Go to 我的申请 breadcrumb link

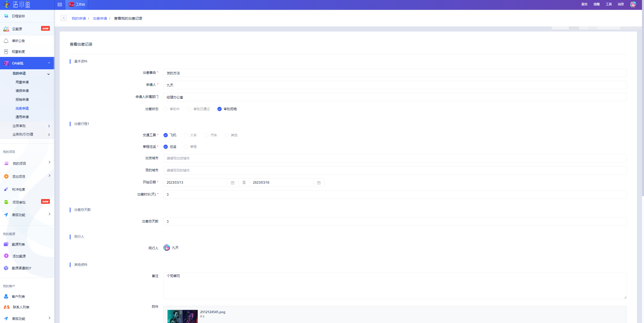tap(79, 18)
